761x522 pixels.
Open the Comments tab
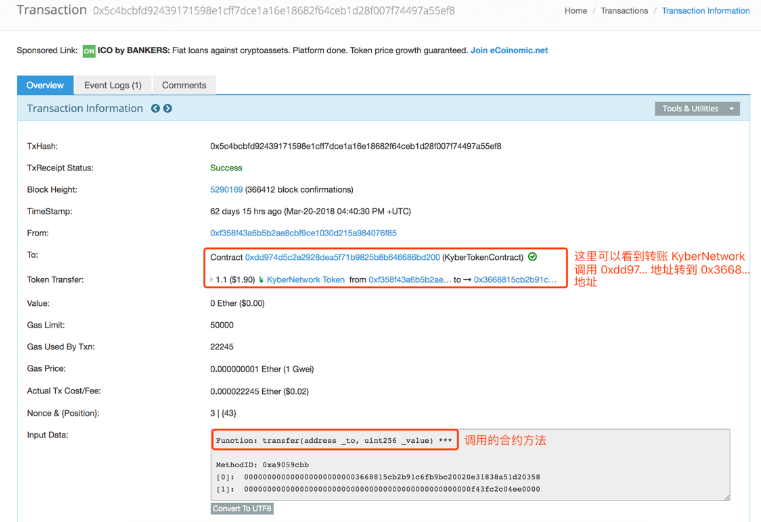pyautogui.click(x=184, y=86)
